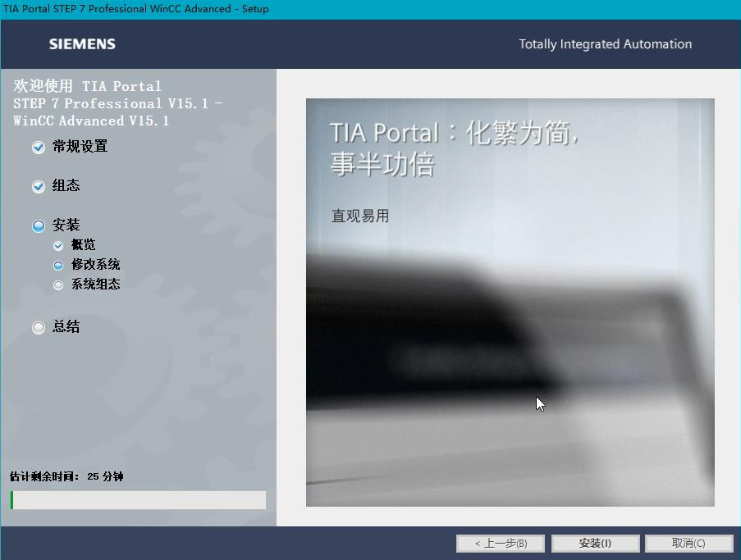Click the checkmark icon next to 组态
The image size is (741, 560).
tap(39, 186)
